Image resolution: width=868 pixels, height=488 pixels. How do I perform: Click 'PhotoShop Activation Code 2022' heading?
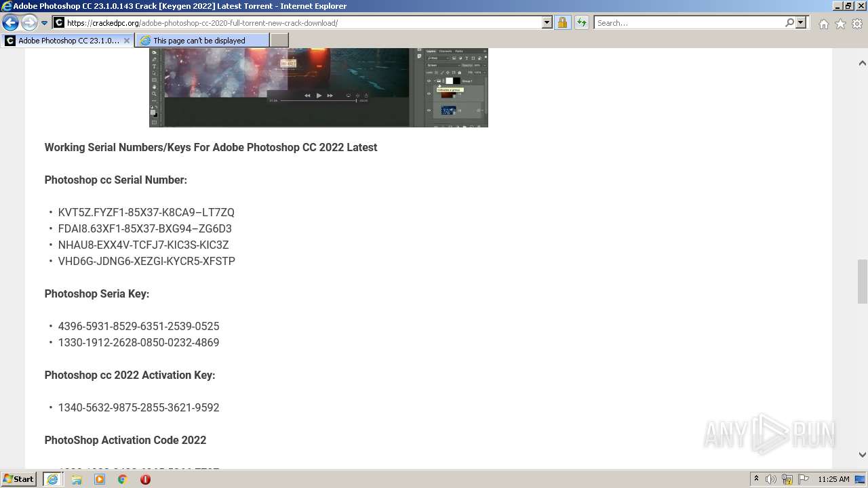pyautogui.click(x=125, y=440)
